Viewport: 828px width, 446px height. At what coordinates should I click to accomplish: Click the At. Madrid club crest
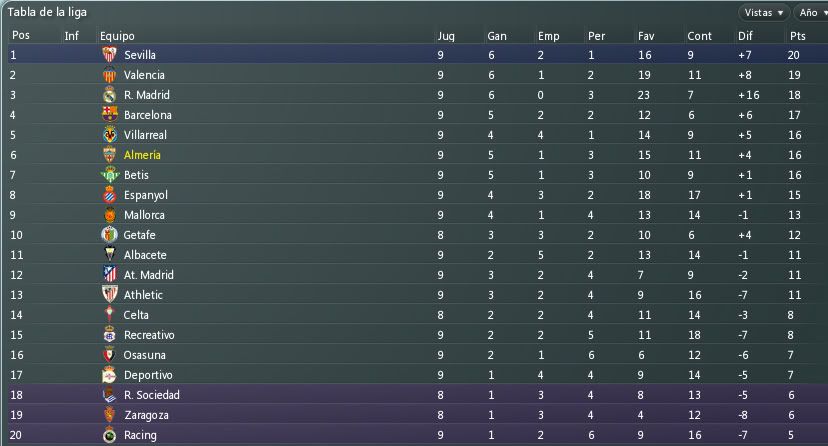coord(109,274)
